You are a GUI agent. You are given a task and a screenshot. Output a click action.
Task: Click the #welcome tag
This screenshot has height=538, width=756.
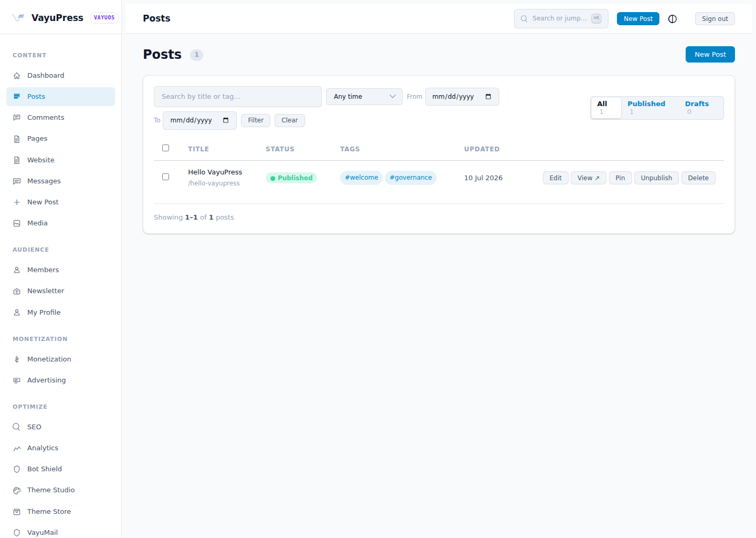[361, 178]
